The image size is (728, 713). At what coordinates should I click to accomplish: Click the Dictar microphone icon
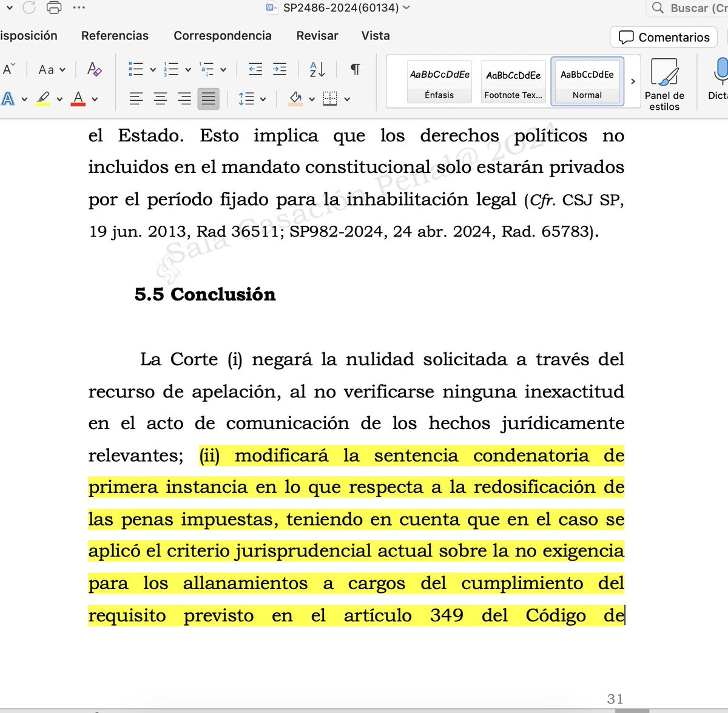pos(720,71)
